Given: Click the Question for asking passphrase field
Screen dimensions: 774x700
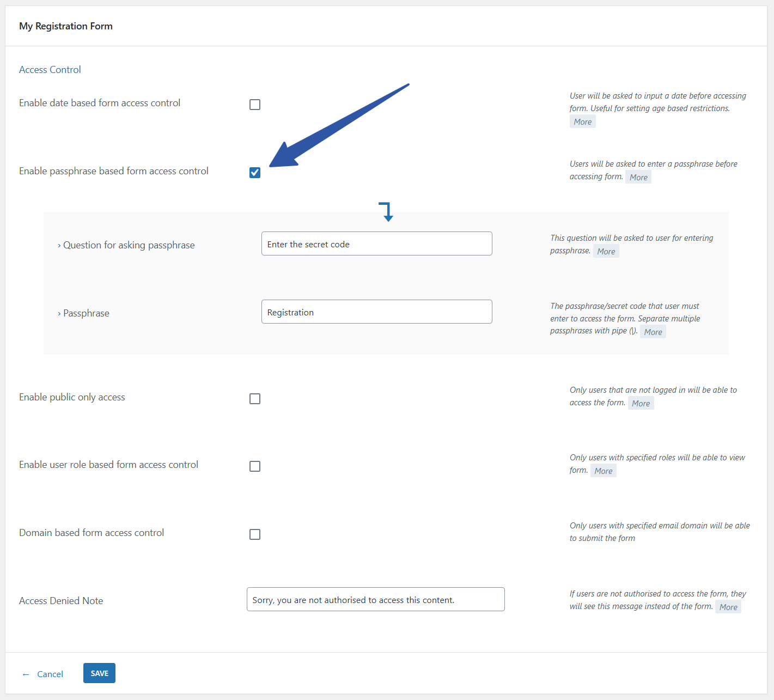Looking at the screenshot, I should click(x=376, y=244).
